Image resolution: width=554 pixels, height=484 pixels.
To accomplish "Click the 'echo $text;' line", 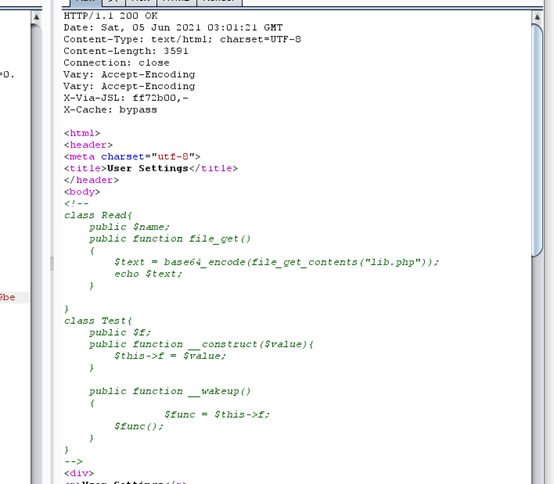I will pos(148,274).
